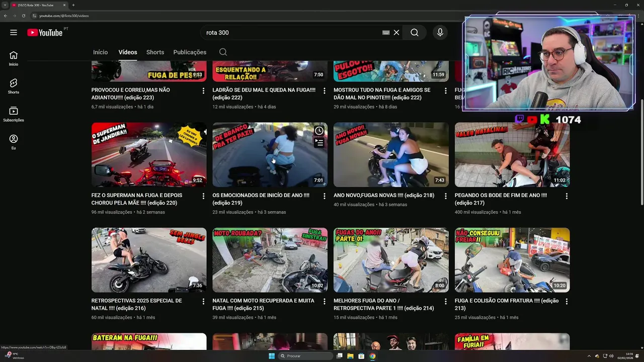Click the browser address bar URL

coord(64,16)
